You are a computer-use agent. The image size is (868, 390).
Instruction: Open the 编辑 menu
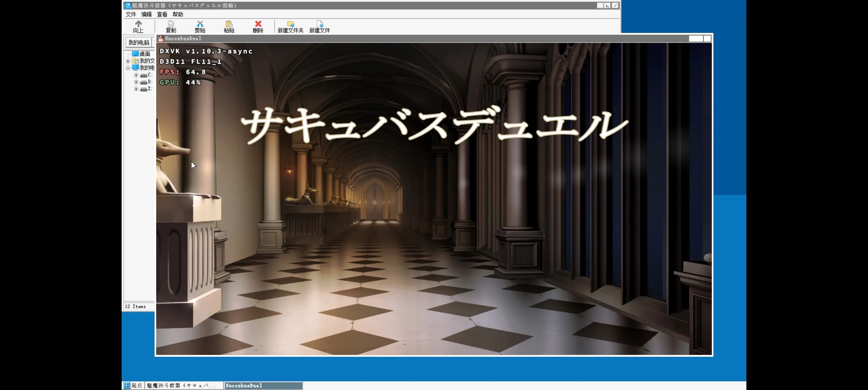tap(146, 14)
